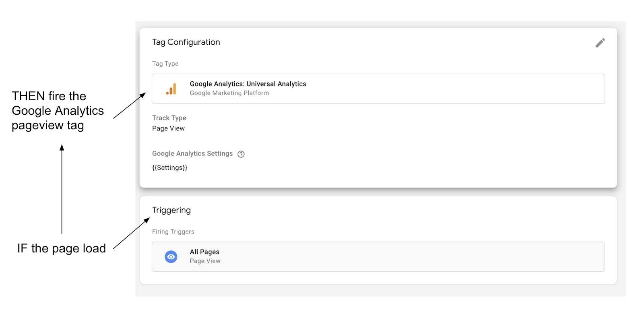
Task: Open the All Pages firing trigger
Action: coord(204,252)
